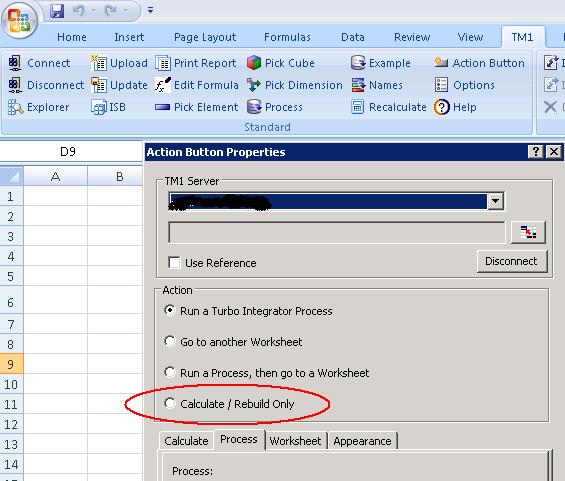Select row 9 header
The width and height of the screenshot is (565, 481).
tap(12, 364)
